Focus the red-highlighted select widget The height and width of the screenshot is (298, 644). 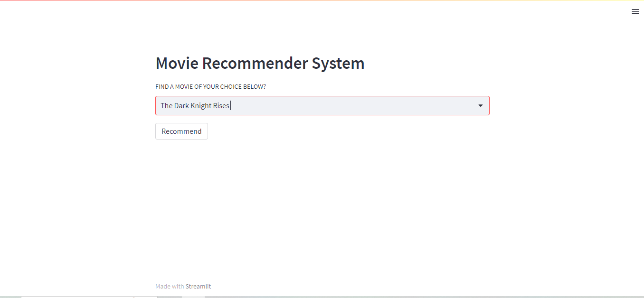pos(322,105)
